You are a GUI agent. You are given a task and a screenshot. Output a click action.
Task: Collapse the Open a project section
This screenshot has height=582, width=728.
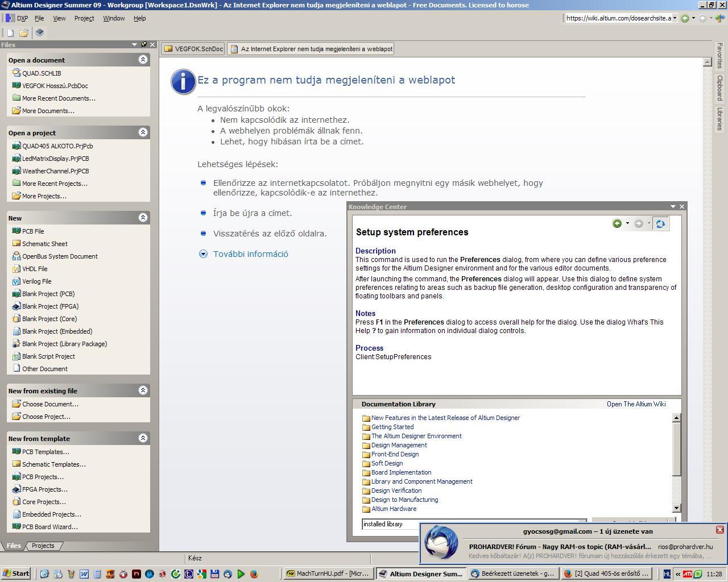tap(143, 132)
